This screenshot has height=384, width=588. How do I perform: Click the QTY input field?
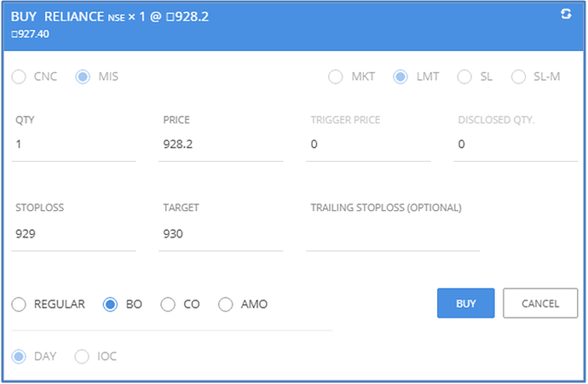pos(75,145)
